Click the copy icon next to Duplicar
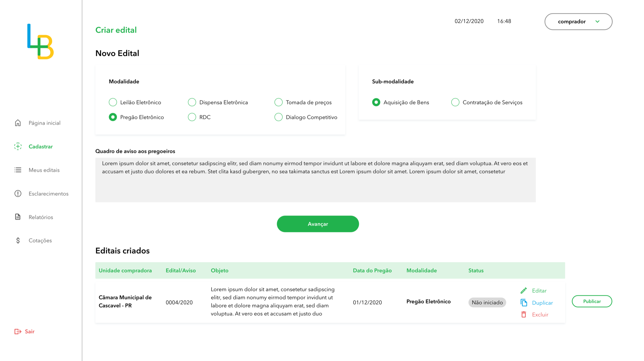Viewport: 644px width, 361px height. pos(524,303)
